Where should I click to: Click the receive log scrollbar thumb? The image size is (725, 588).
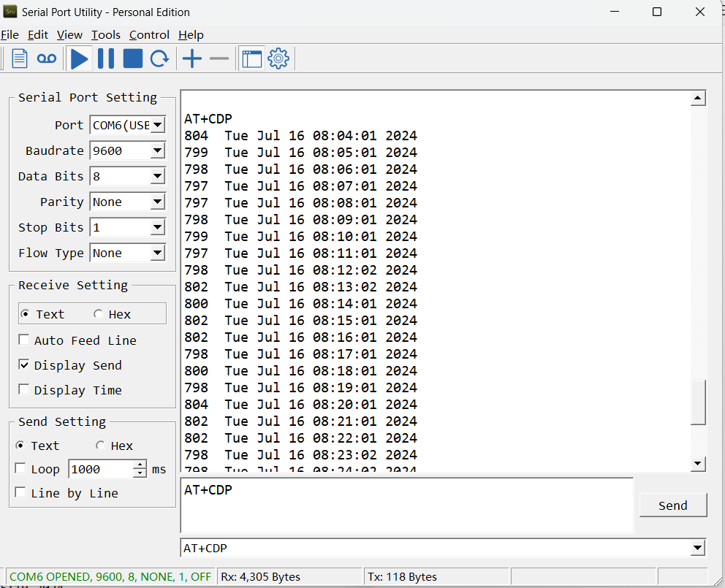[698, 402]
